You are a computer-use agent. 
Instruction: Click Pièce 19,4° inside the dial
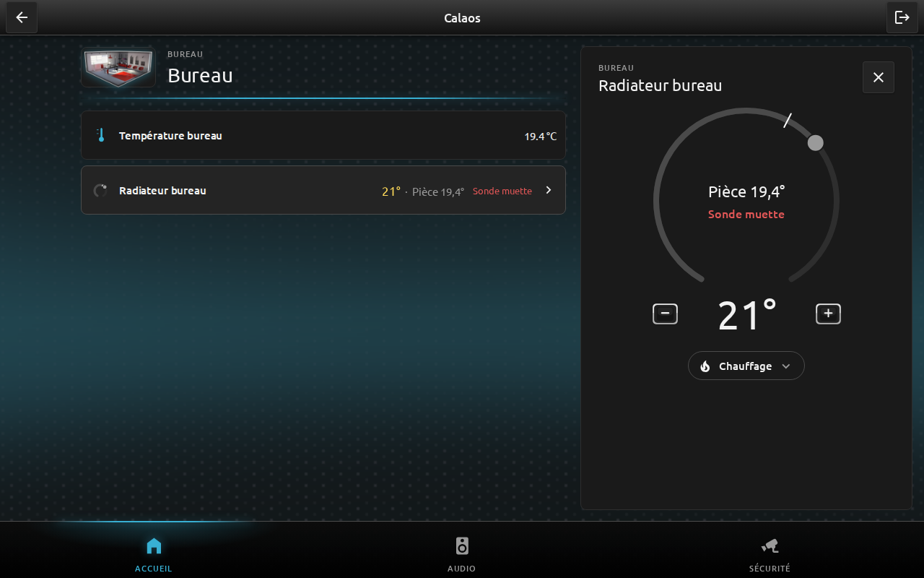(746, 191)
